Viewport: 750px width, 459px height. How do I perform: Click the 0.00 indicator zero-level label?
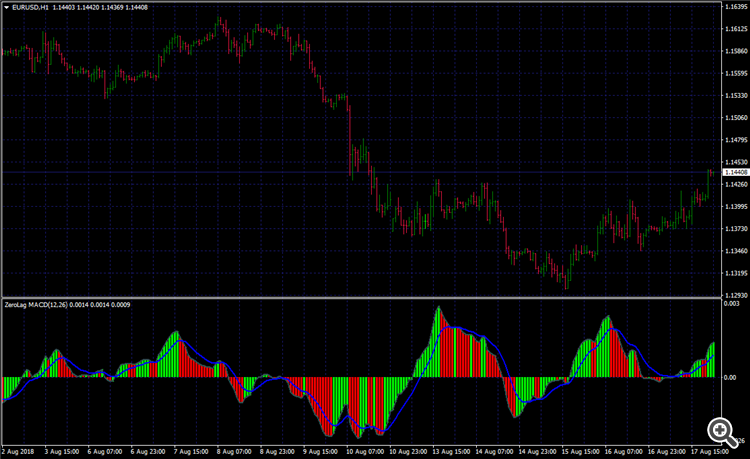pos(730,377)
